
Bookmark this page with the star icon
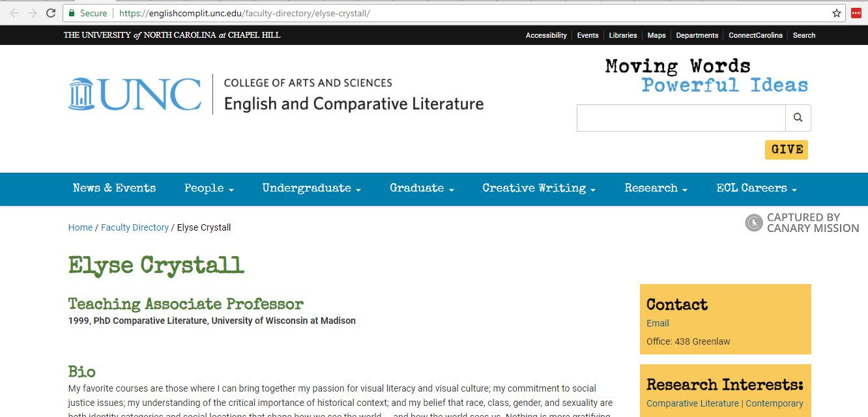[x=836, y=12]
